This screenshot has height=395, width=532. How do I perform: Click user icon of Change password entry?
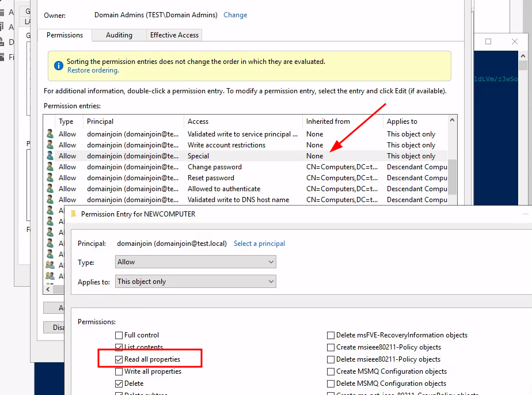50,167
